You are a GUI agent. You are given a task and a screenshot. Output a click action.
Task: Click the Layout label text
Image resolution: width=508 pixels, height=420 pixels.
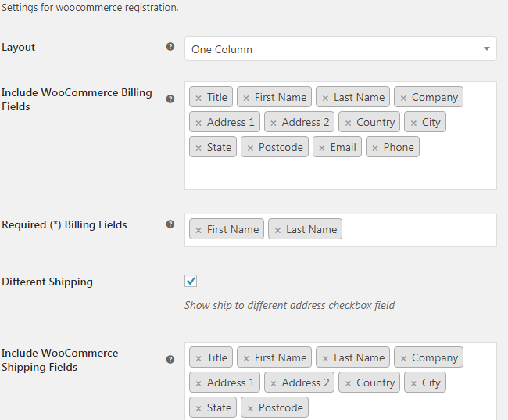(18, 48)
